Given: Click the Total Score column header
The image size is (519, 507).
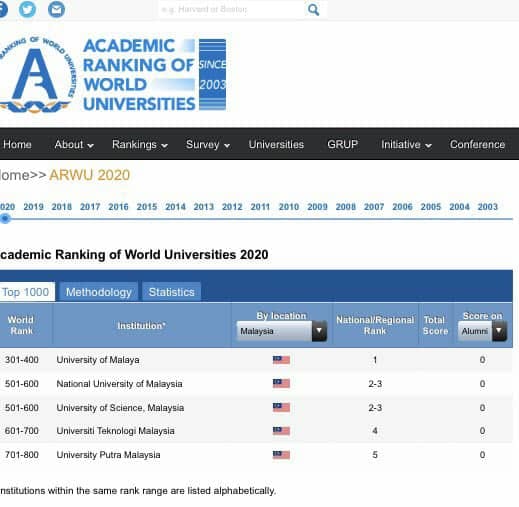Looking at the screenshot, I should (x=435, y=325).
